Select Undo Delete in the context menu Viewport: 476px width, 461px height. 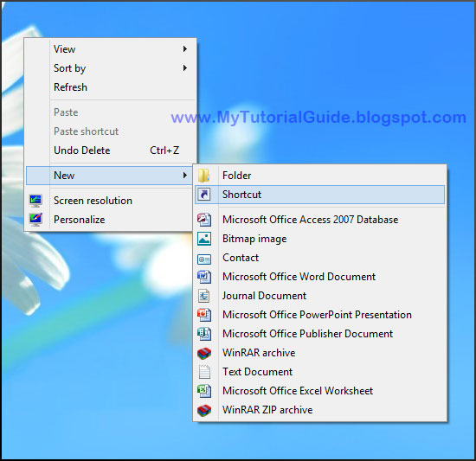pyautogui.click(x=110, y=150)
